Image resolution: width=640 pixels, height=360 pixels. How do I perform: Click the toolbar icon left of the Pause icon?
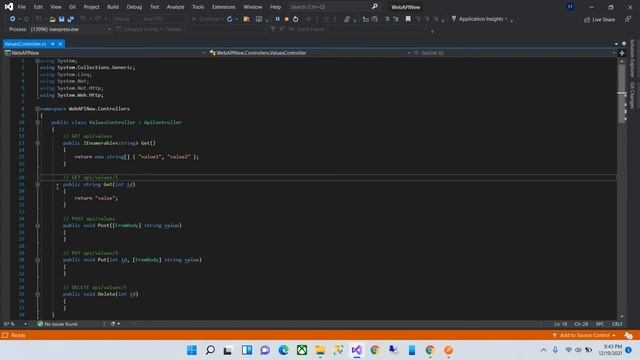coord(259,19)
